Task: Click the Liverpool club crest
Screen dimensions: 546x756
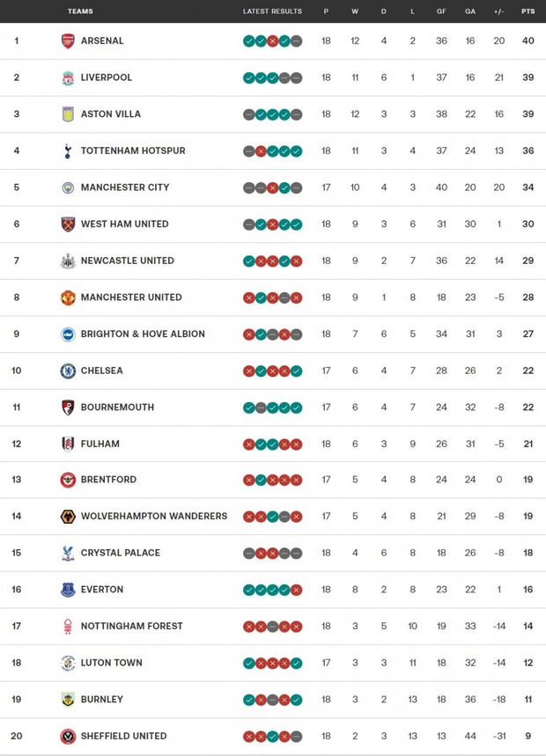Action: 68,77
